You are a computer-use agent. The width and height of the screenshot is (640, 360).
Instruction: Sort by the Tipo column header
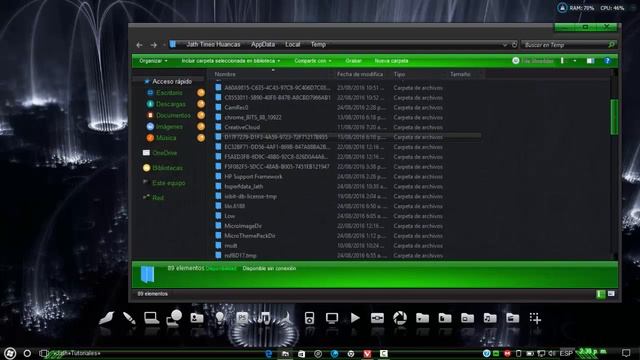[400, 74]
